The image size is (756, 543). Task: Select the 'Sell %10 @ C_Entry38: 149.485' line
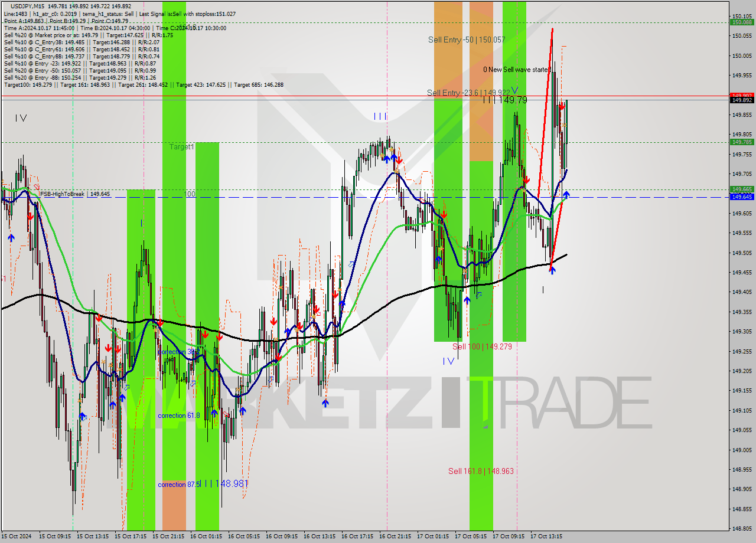click(x=82, y=42)
